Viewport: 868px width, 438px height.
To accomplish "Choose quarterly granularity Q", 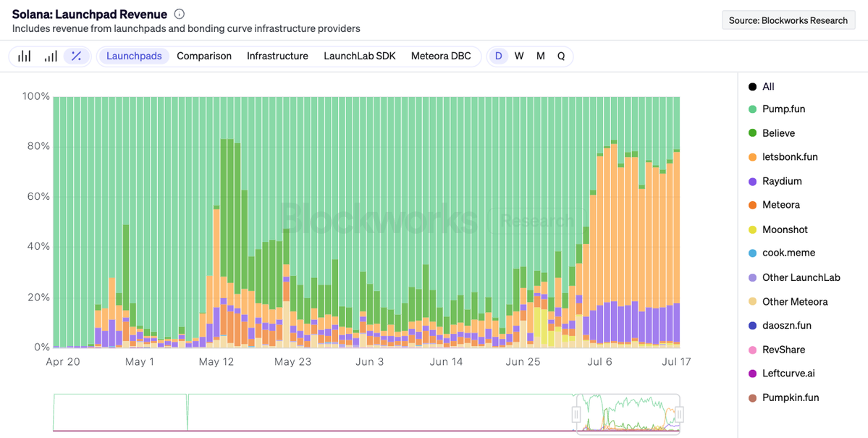I will click(x=561, y=56).
